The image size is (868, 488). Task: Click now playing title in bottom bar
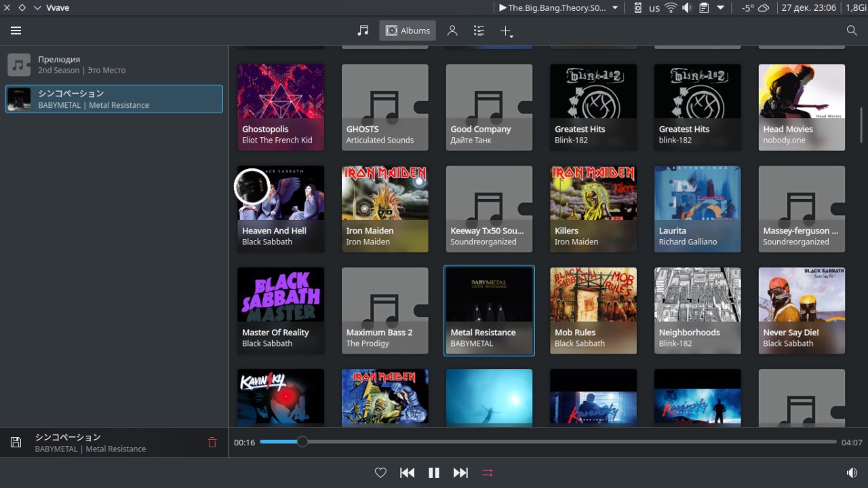[68, 437]
